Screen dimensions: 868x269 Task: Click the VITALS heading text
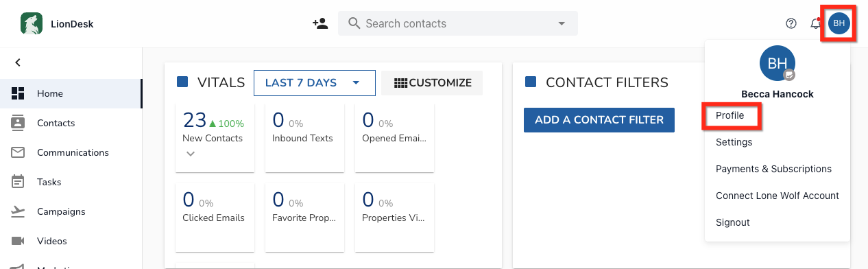coord(221,83)
